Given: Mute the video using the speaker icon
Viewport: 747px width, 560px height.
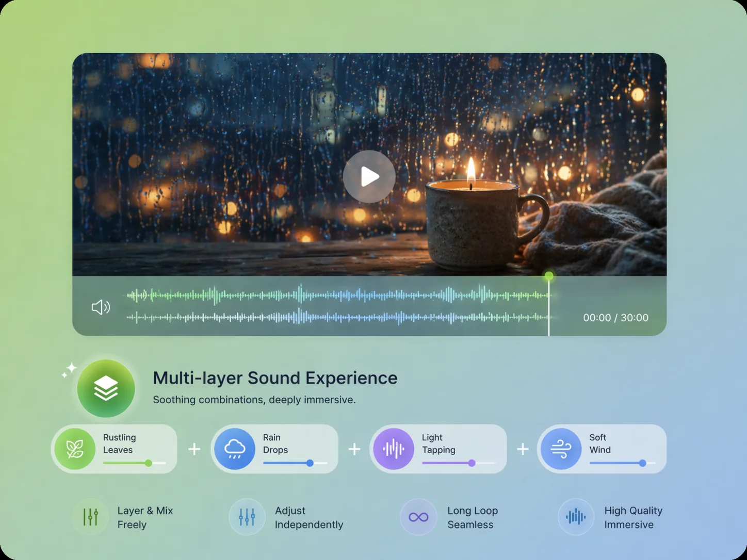Looking at the screenshot, I should coord(100,307).
